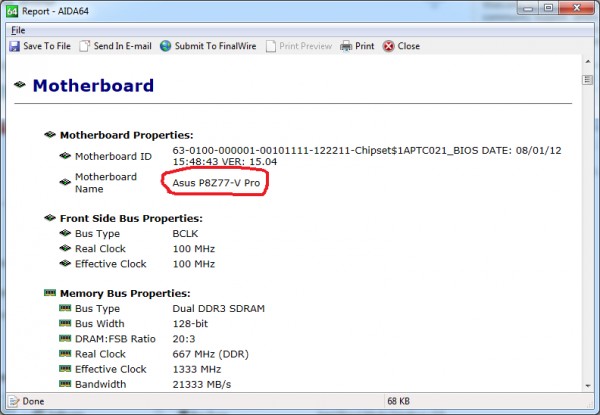
Task: Click the icon beside Motherboard Name
Action: [65, 182]
